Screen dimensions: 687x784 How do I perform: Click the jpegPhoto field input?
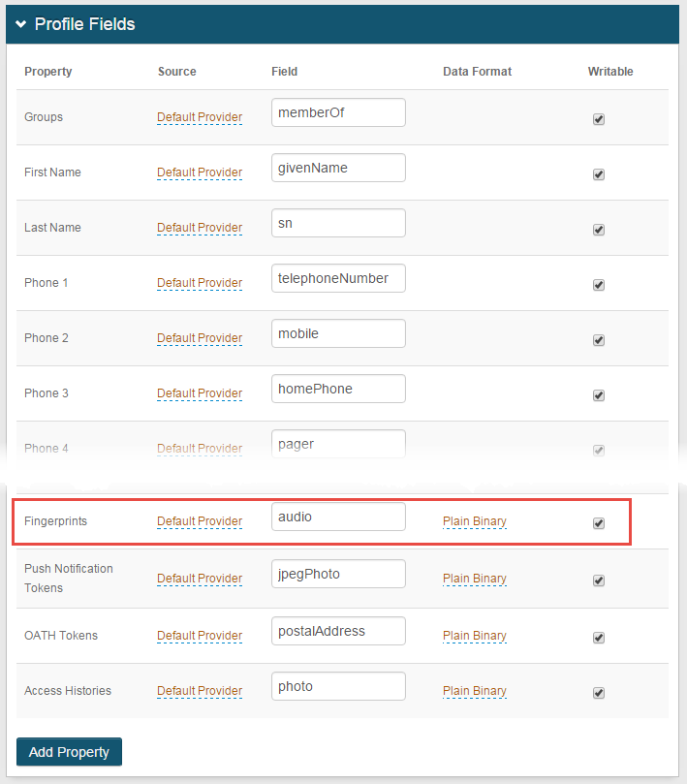tap(338, 574)
